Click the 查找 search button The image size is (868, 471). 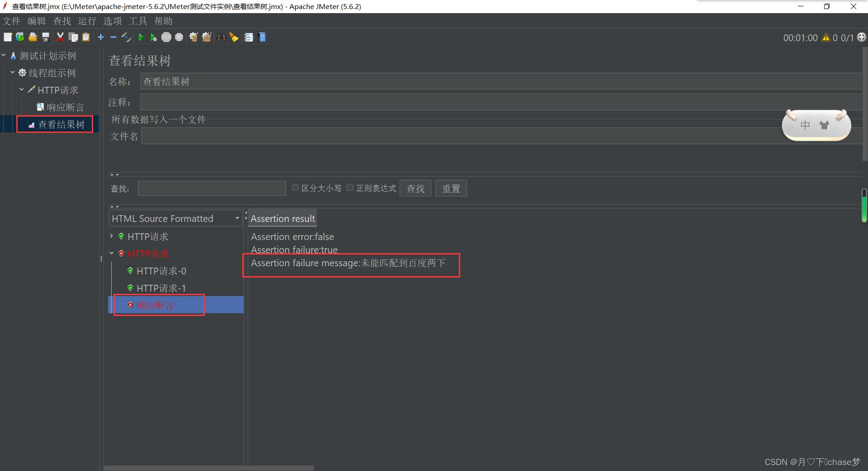point(415,188)
